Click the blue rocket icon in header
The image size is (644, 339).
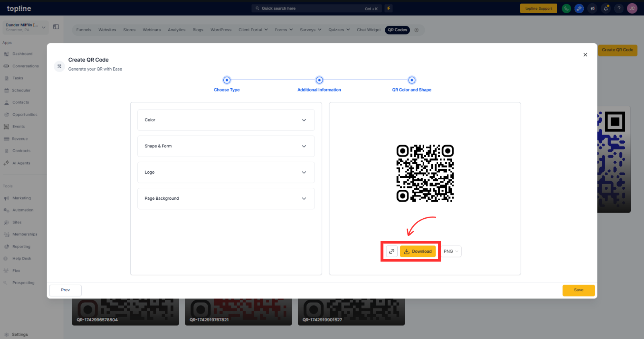579,8
